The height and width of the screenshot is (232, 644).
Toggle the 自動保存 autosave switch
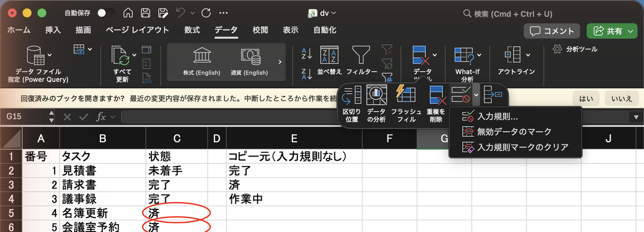click(x=106, y=13)
